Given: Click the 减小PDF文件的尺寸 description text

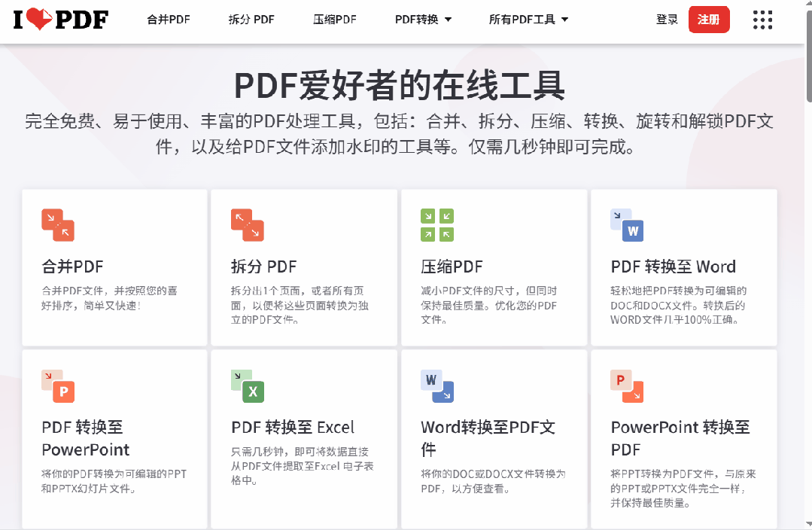Looking at the screenshot, I should point(489,305).
